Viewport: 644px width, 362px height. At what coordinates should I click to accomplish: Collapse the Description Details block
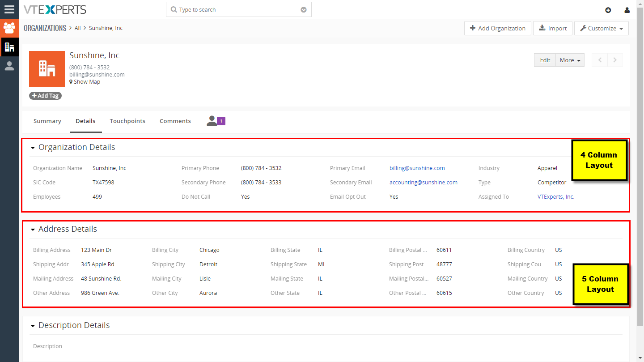click(x=33, y=326)
